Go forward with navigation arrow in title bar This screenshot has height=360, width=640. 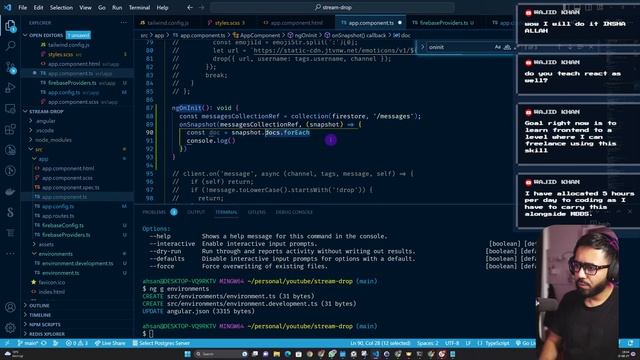tap(202, 7)
